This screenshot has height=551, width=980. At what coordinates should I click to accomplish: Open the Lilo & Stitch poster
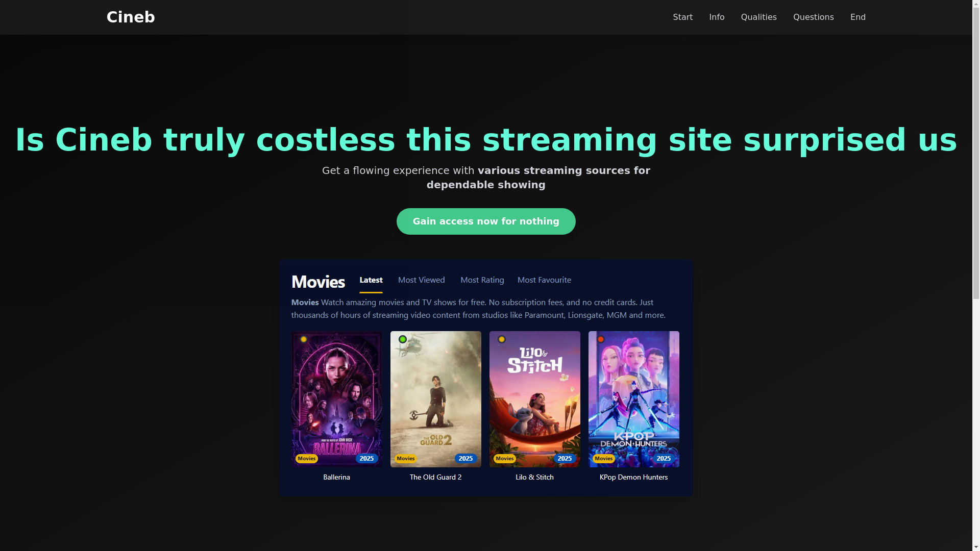pyautogui.click(x=535, y=399)
